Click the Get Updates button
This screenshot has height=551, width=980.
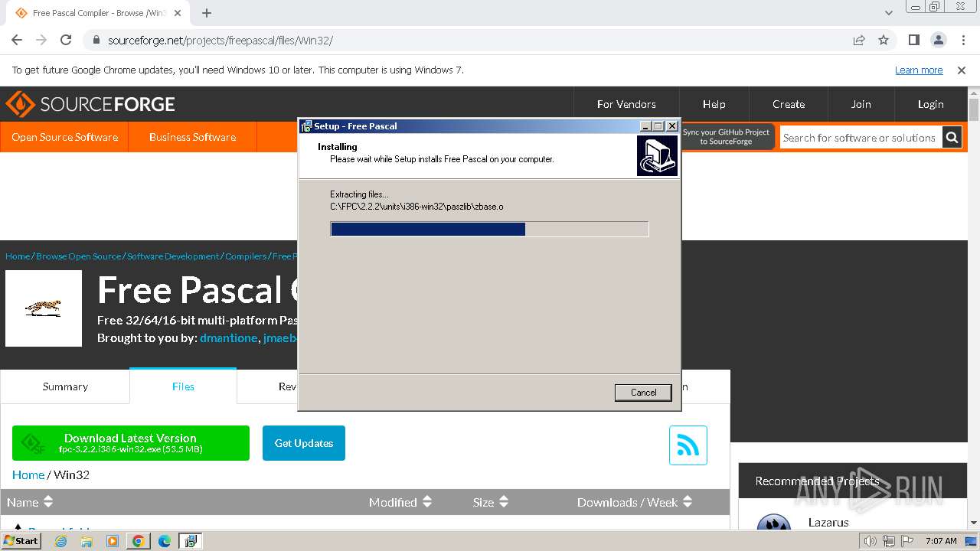[x=304, y=443]
